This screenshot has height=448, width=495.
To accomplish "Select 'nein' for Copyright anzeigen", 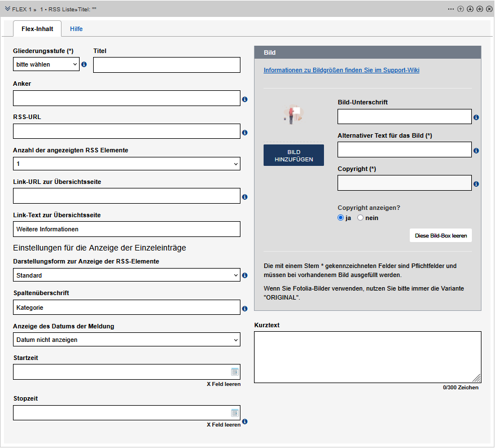I will (361, 218).
